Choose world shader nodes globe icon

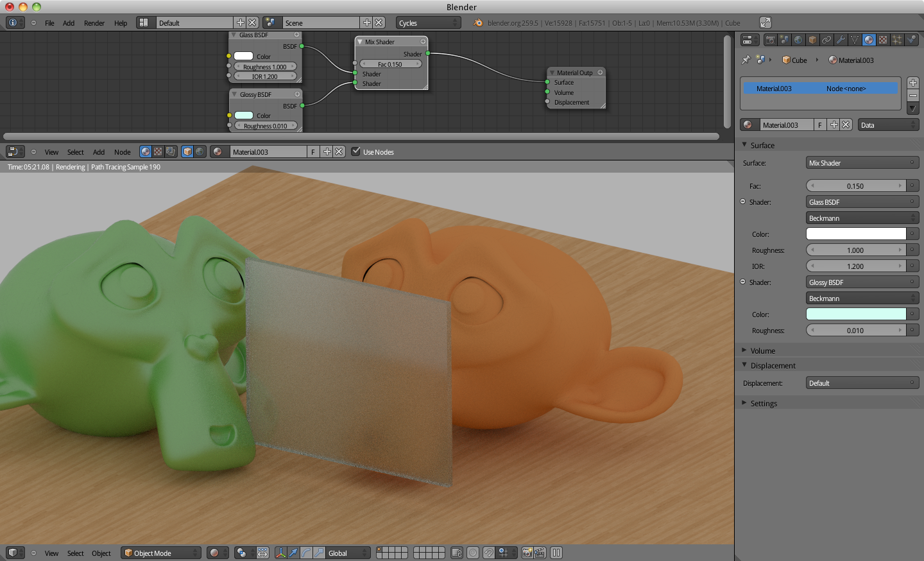click(x=200, y=152)
